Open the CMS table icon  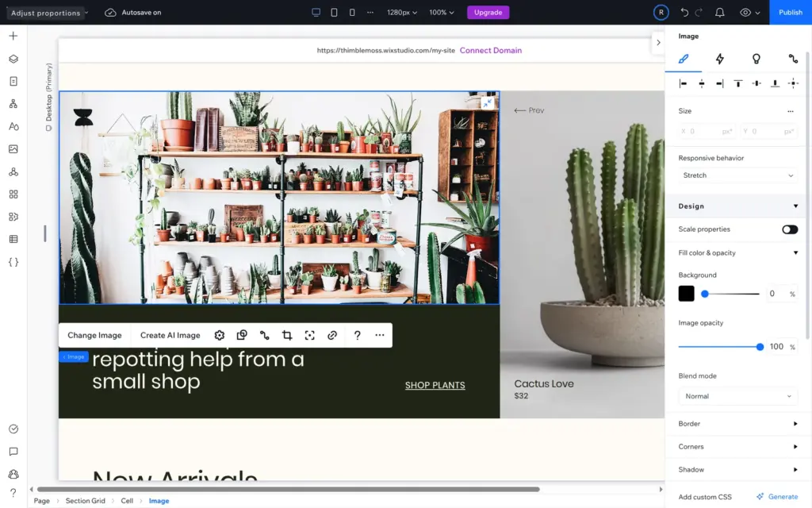pos(13,239)
